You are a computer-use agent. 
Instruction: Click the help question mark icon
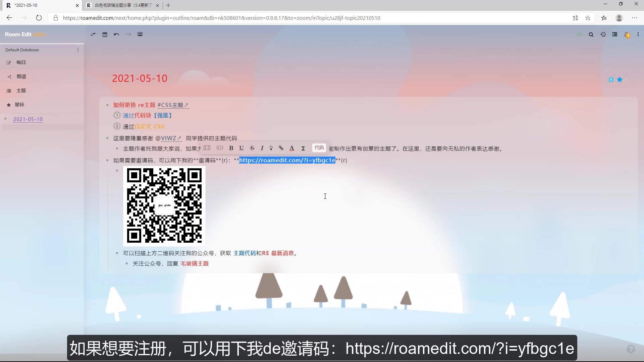pos(631,349)
